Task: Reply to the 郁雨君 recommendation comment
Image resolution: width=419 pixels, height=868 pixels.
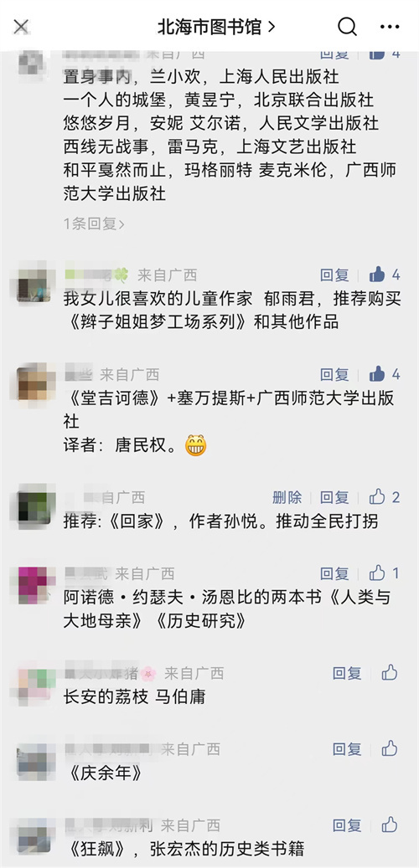Action: 334,275
